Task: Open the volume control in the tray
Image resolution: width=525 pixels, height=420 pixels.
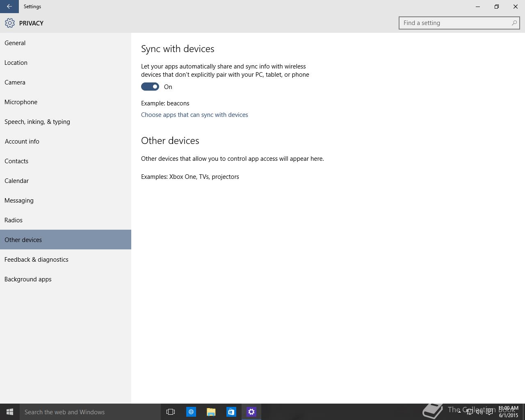Action: [479, 412]
